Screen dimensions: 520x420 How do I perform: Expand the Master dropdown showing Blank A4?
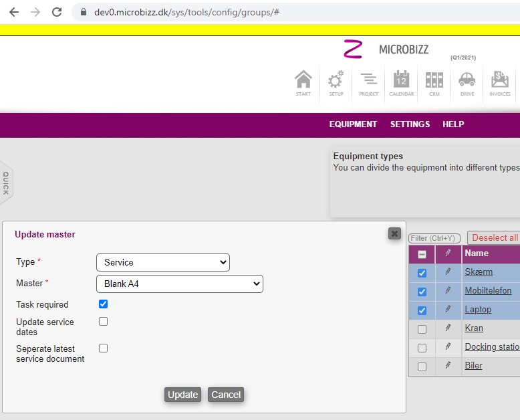[x=180, y=284]
